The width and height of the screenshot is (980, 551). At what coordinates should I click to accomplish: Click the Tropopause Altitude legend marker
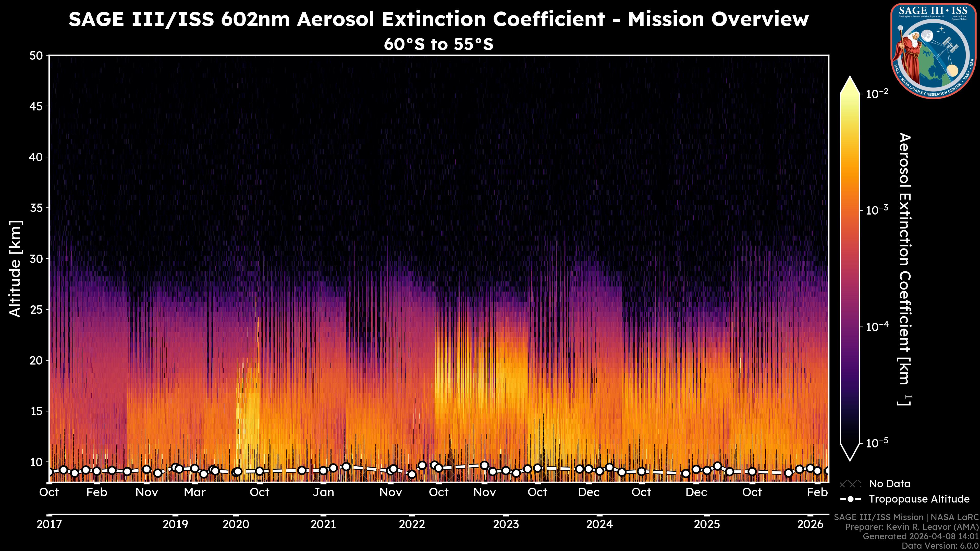click(850, 499)
